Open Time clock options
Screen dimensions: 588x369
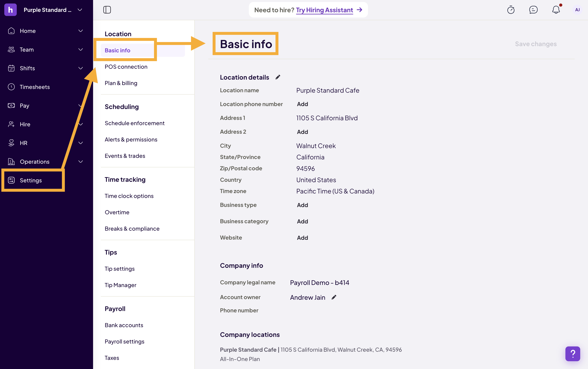(129, 196)
